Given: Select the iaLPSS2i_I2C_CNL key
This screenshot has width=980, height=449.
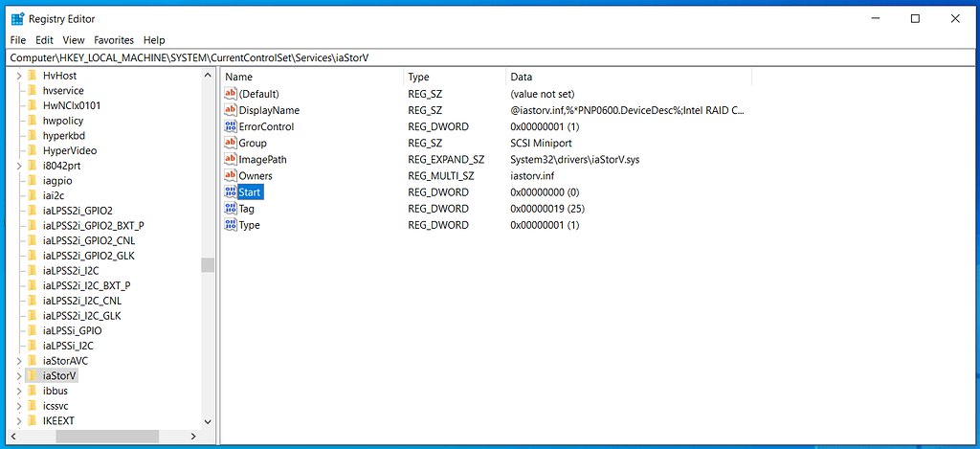Looking at the screenshot, I should pos(82,301).
